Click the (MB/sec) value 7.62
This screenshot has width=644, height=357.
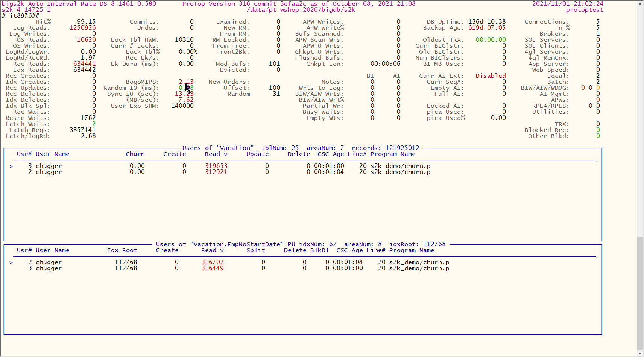pyautogui.click(x=186, y=100)
